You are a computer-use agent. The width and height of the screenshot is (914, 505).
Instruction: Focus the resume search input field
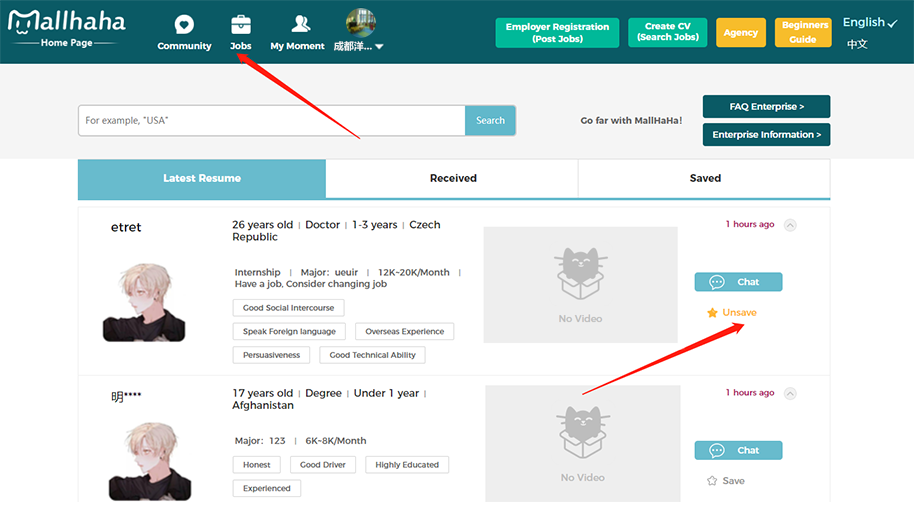pos(272,121)
